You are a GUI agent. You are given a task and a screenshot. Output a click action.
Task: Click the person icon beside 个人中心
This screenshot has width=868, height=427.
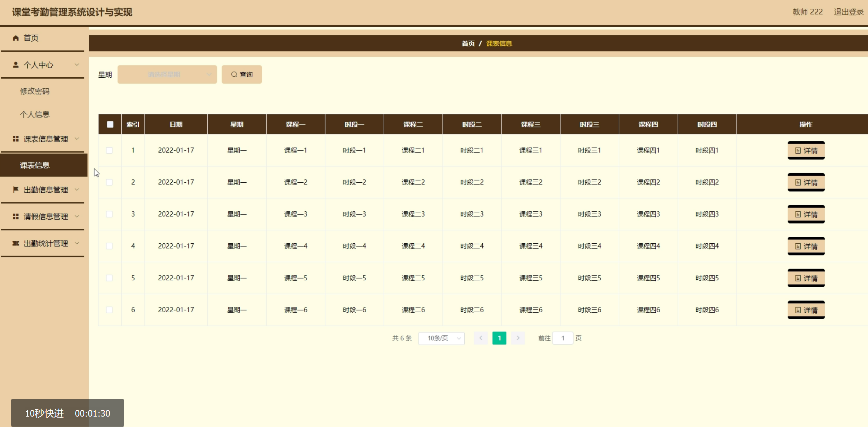coord(16,65)
